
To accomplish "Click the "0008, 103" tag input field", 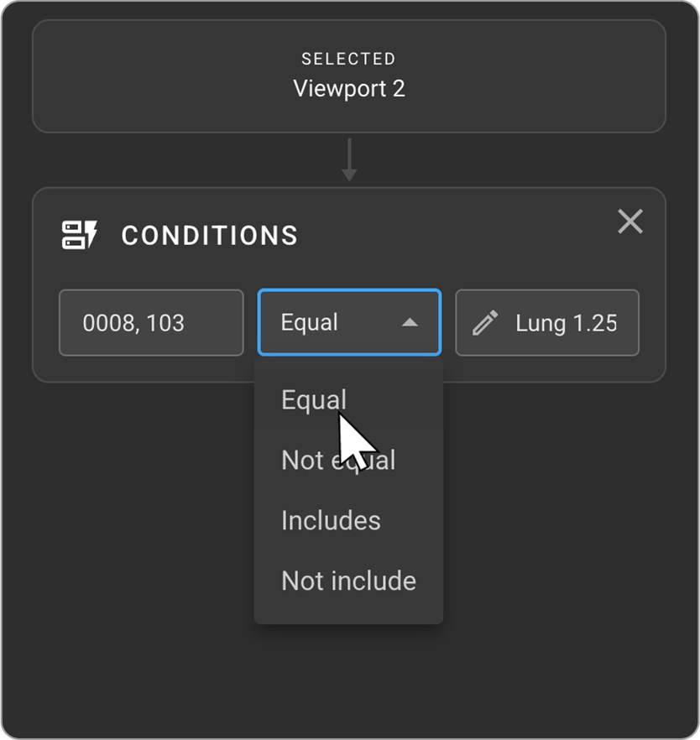I will (151, 323).
